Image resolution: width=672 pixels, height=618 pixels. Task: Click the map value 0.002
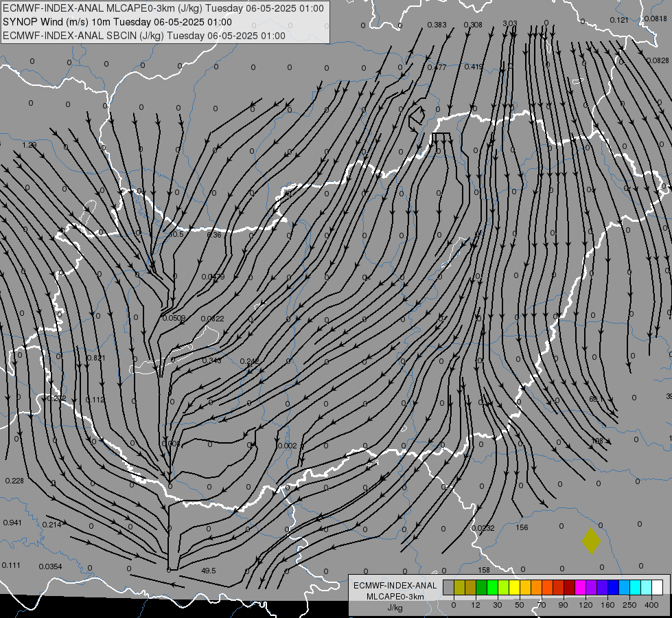pos(287,446)
